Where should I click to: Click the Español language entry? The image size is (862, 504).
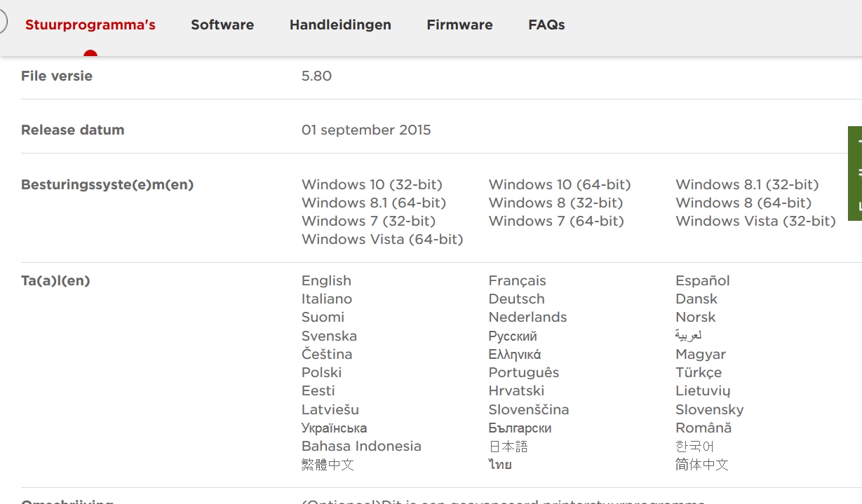pyautogui.click(x=703, y=281)
